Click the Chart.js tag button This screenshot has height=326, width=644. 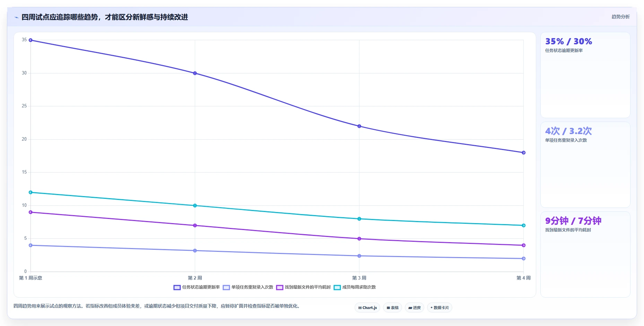point(367,308)
